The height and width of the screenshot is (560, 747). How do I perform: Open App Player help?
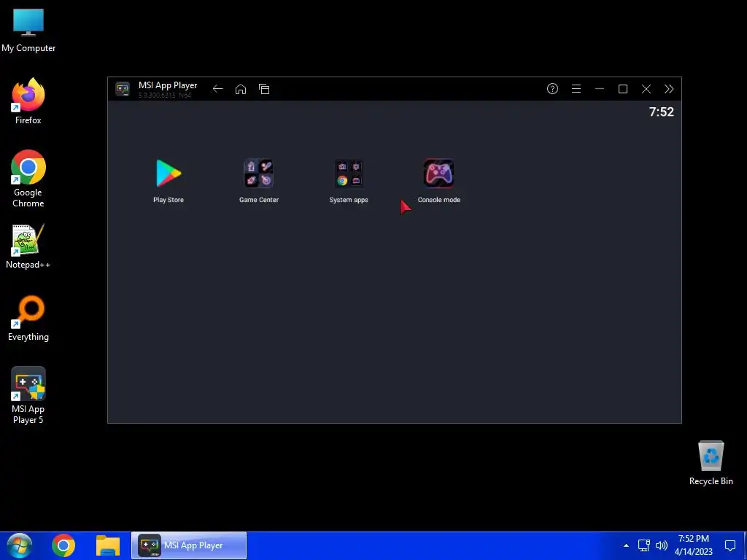(x=552, y=88)
